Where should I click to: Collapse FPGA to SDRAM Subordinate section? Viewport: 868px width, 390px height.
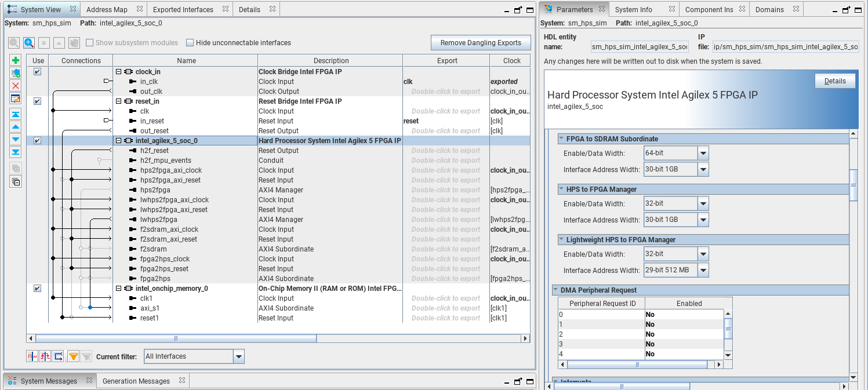pos(561,139)
